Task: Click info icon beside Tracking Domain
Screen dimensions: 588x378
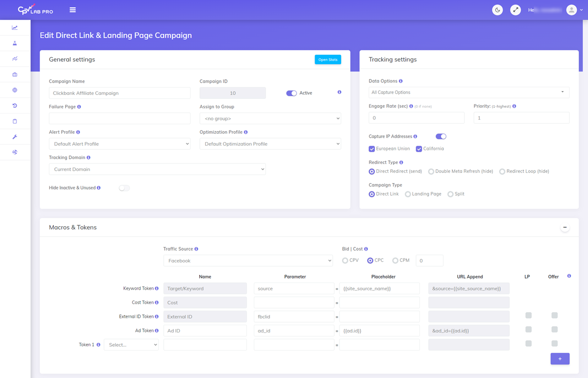Action: point(88,158)
